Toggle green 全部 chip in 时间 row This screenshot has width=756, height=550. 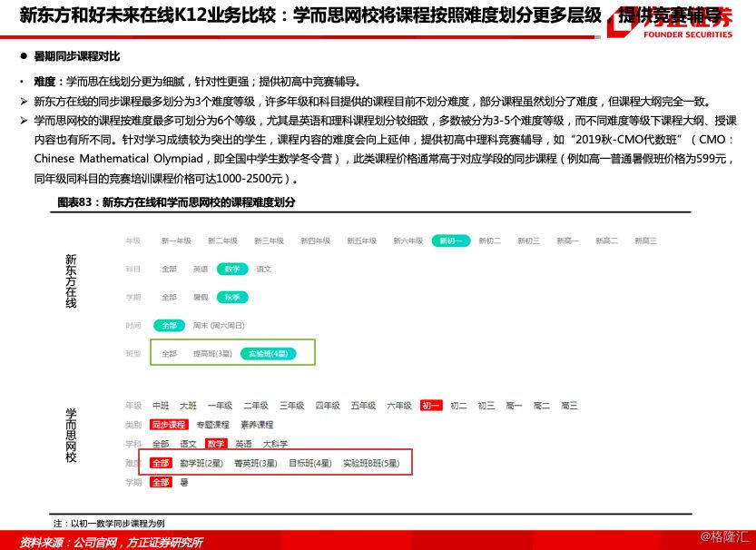[x=169, y=326]
